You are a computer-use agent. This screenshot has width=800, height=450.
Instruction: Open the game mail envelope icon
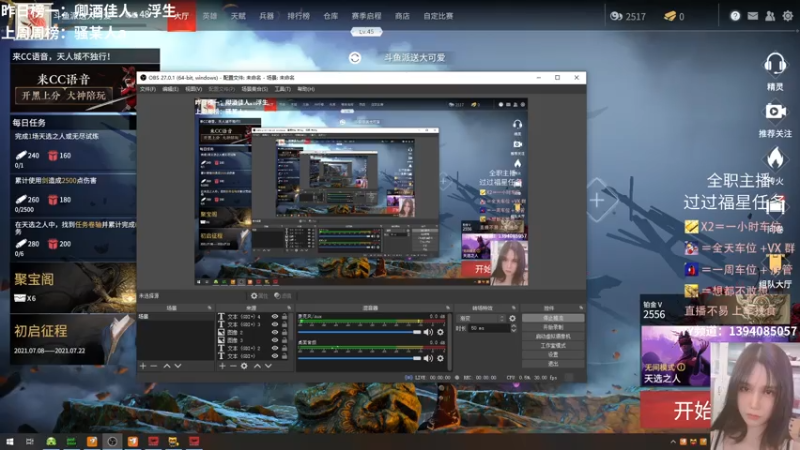[753, 16]
